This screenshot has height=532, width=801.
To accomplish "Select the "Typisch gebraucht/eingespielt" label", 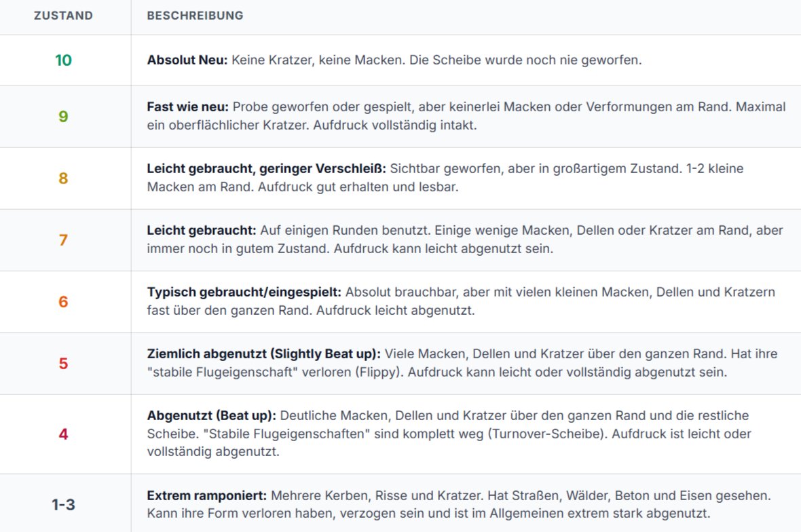I will (245, 292).
